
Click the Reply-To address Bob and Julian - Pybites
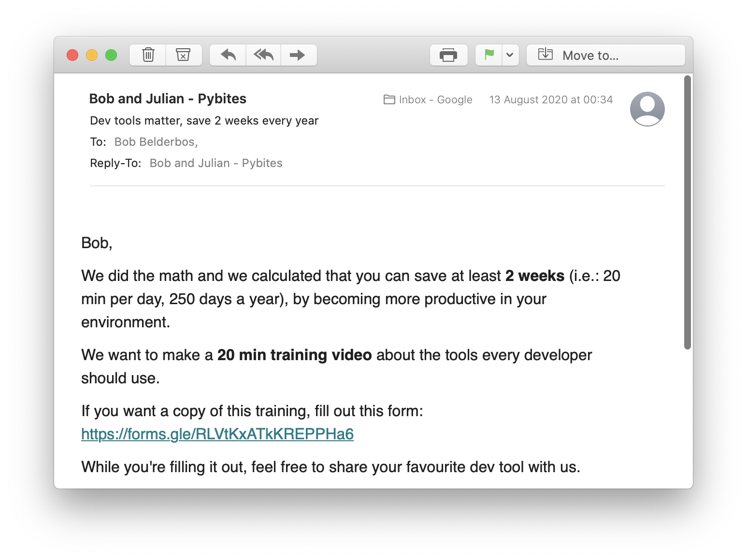point(216,163)
